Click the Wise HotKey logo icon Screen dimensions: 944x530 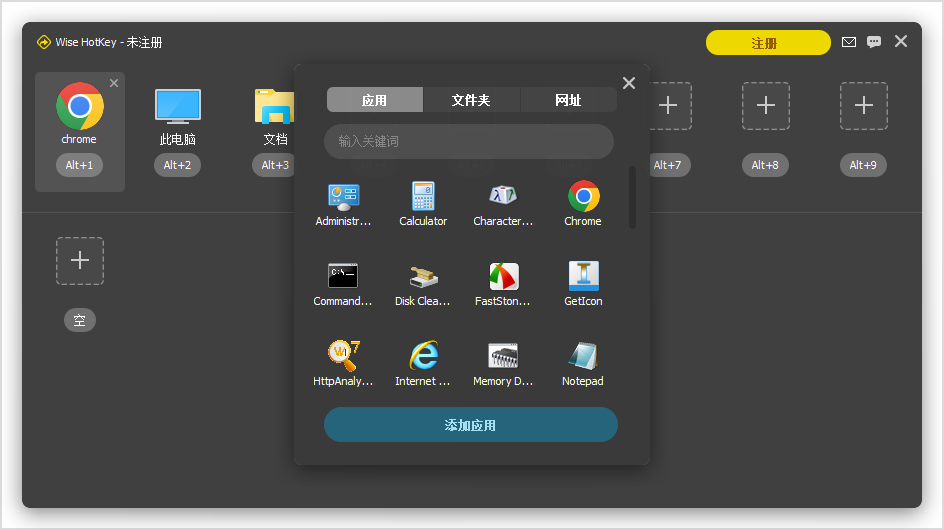[43, 42]
